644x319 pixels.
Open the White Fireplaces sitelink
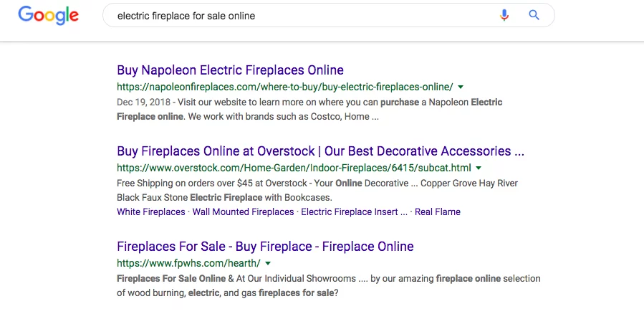(x=150, y=212)
